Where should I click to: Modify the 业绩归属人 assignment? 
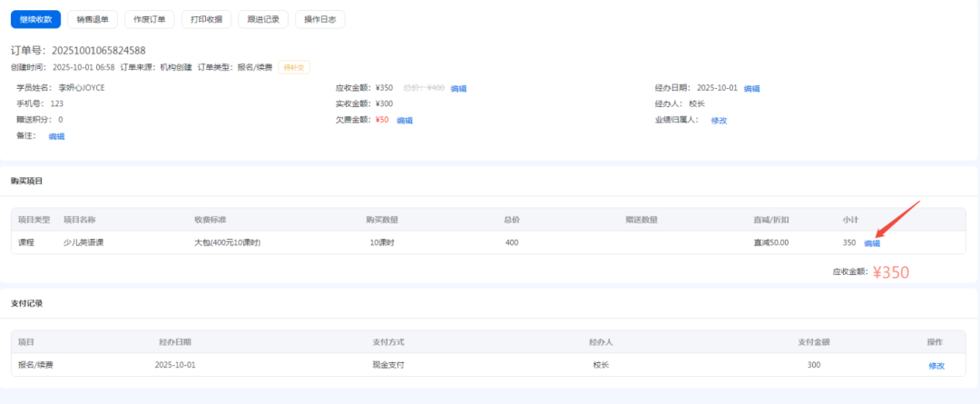(719, 120)
